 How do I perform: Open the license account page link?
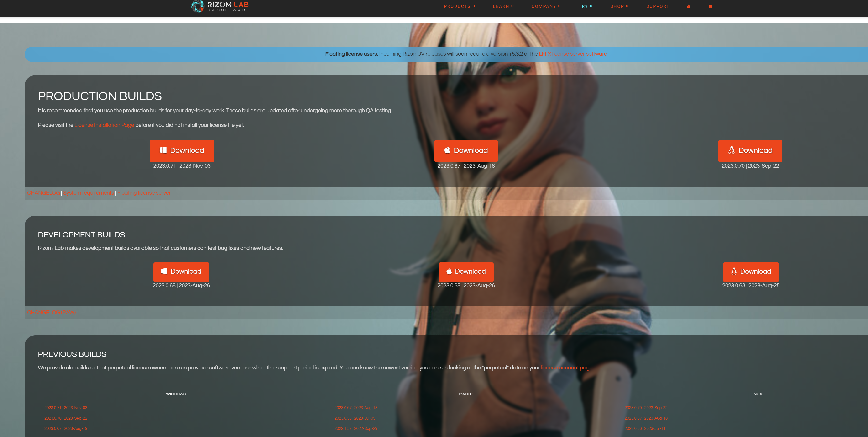coord(566,368)
